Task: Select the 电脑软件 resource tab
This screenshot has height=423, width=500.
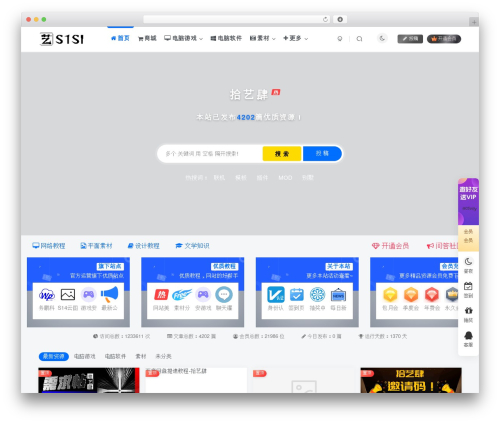Action: tap(115, 356)
